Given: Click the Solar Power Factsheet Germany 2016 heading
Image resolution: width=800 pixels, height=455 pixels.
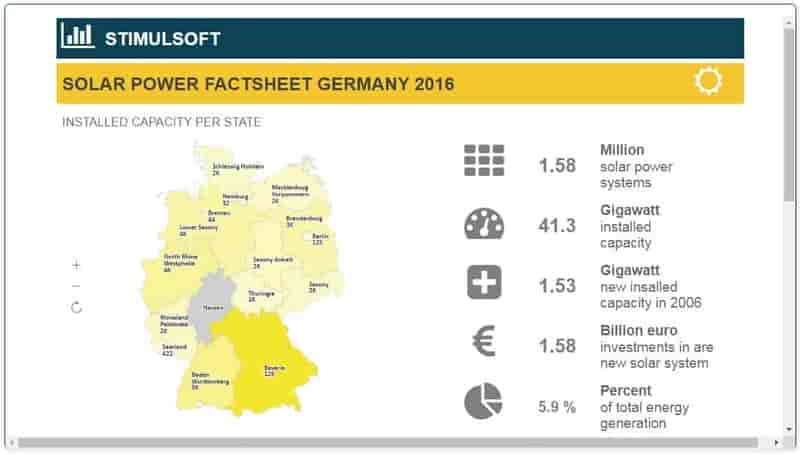Looking at the screenshot, I should 258,84.
